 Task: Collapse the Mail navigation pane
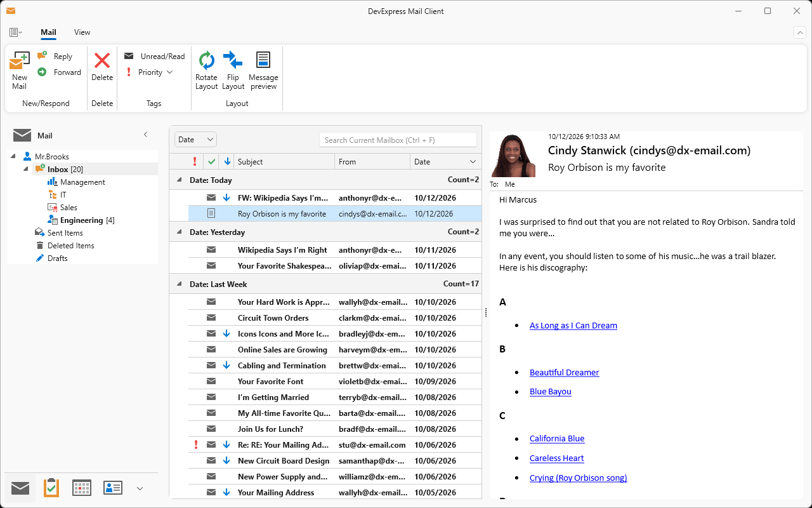pos(145,135)
